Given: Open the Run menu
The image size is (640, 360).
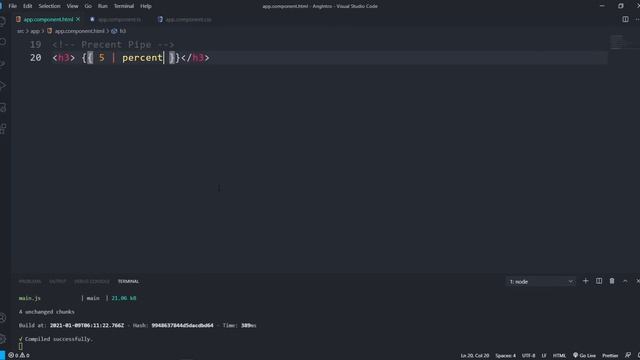Looking at the screenshot, I should (x=102, y=6).
